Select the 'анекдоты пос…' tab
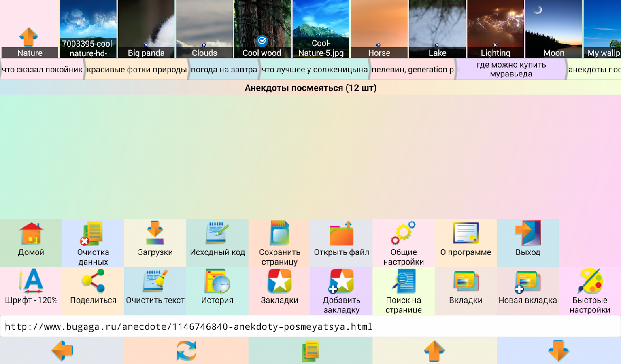 594,69
